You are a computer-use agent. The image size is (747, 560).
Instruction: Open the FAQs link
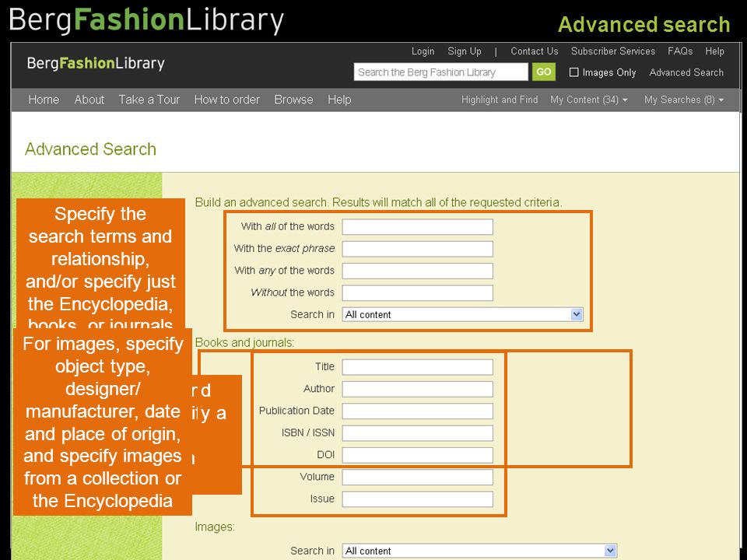[680, 51]
